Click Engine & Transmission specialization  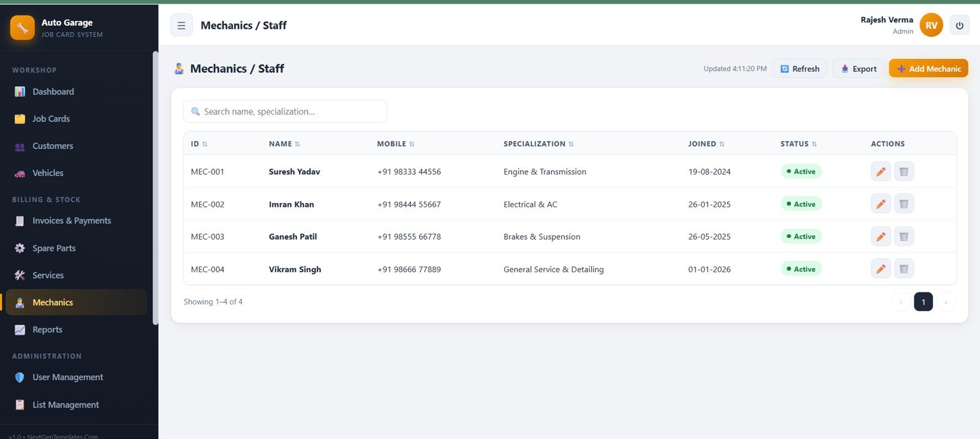(x=545, y=172)
